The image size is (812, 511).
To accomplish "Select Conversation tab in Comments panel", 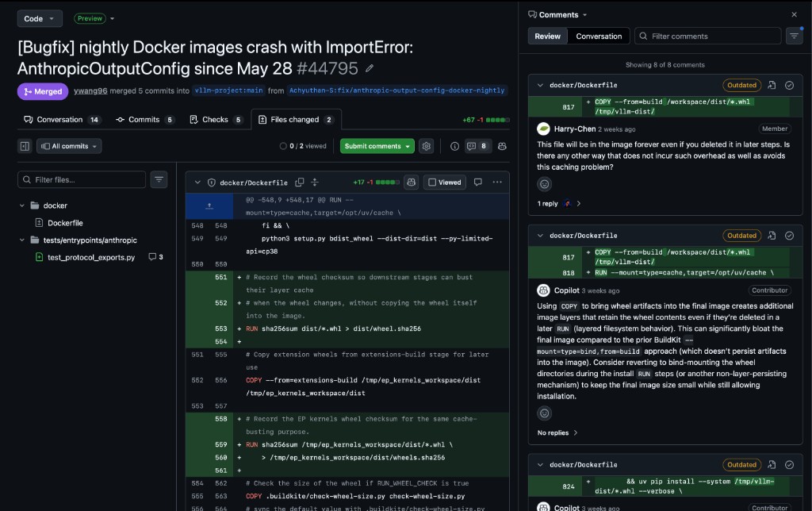I will [599, 36].
